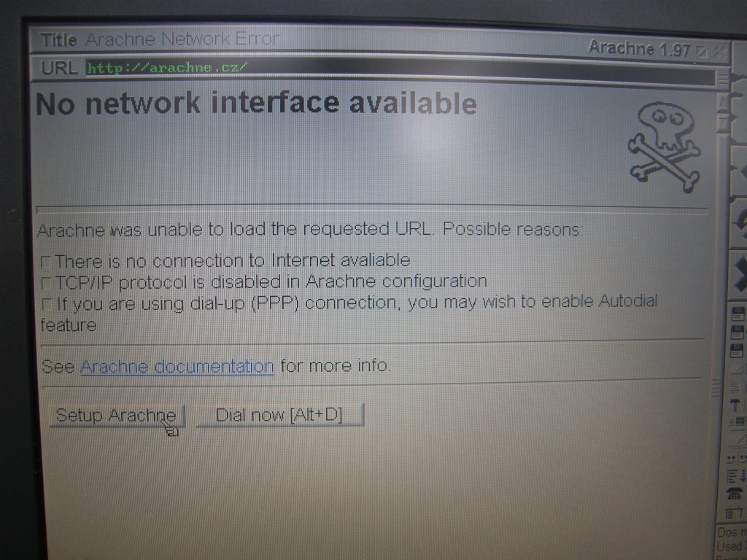Click the telephone dial-up icon
This screenshot has width=747, height=560.
[x=735, y=494]
